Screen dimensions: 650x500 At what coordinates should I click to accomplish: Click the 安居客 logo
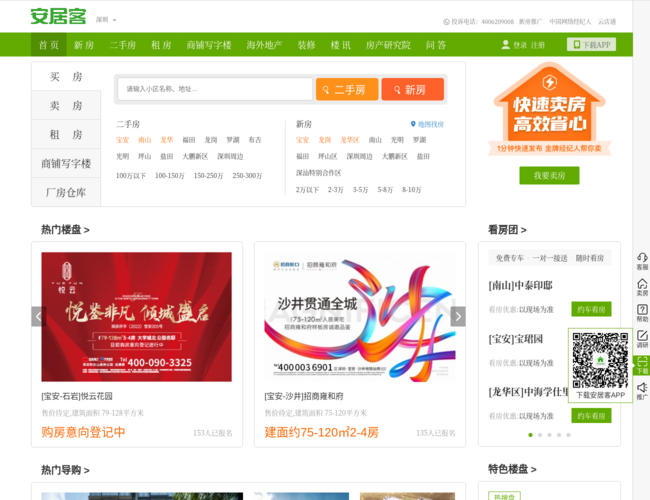coord(57,17)
